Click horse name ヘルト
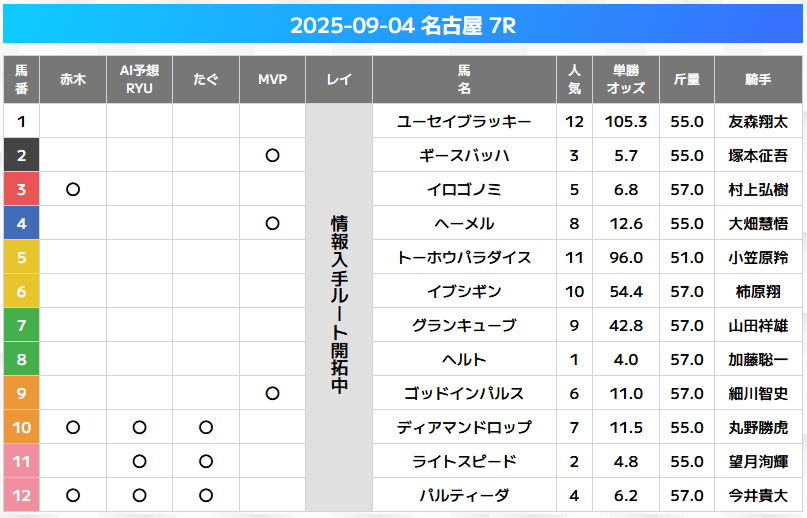This screenshot has width=807, height=518. tap(464, 360)
